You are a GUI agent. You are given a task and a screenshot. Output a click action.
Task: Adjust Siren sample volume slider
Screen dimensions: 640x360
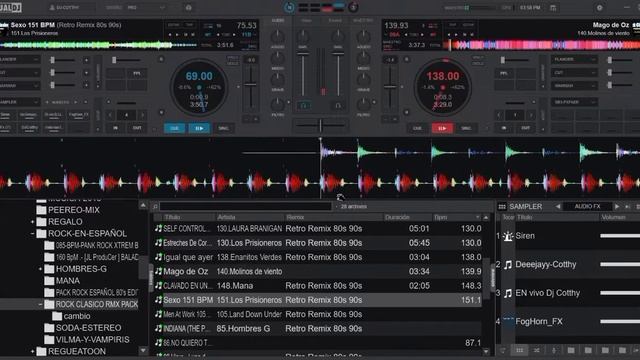click(x=620, y=236)
